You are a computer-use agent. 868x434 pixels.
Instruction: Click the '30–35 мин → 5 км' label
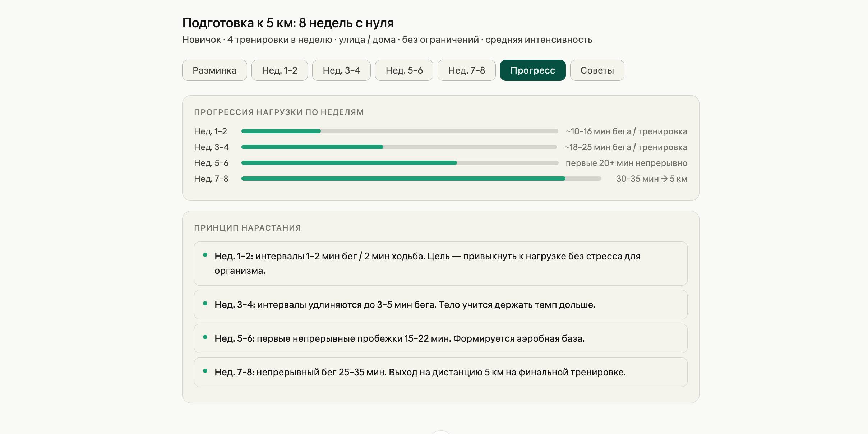[x=651, y=179]
